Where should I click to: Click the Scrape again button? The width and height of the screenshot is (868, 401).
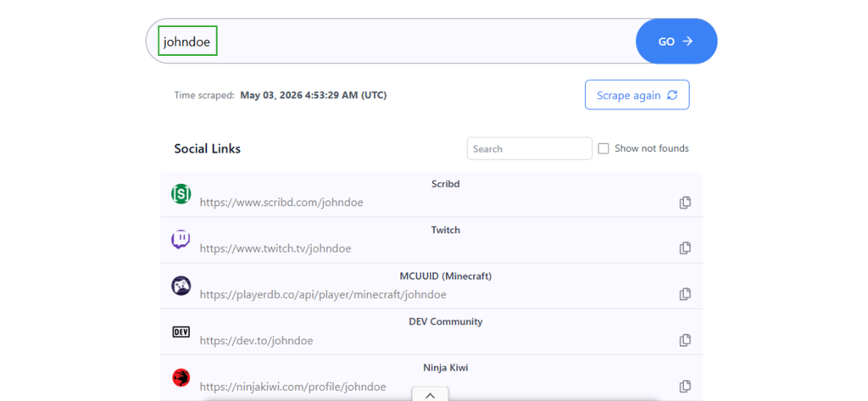pyautogui.click(x=637, y=95)
